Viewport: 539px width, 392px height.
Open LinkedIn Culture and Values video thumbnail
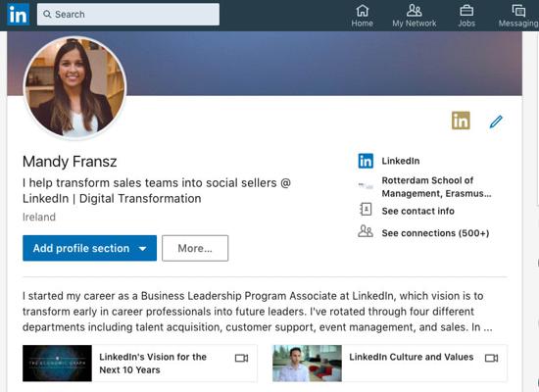(x=307, y=364)
